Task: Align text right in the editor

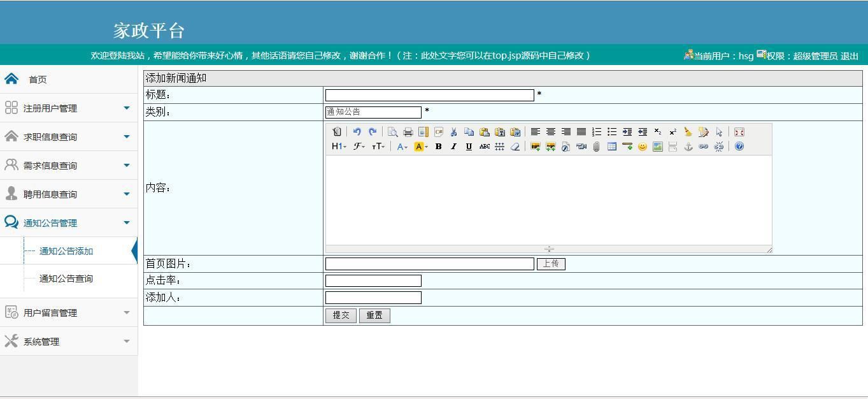Action: (x=566, y=132)
